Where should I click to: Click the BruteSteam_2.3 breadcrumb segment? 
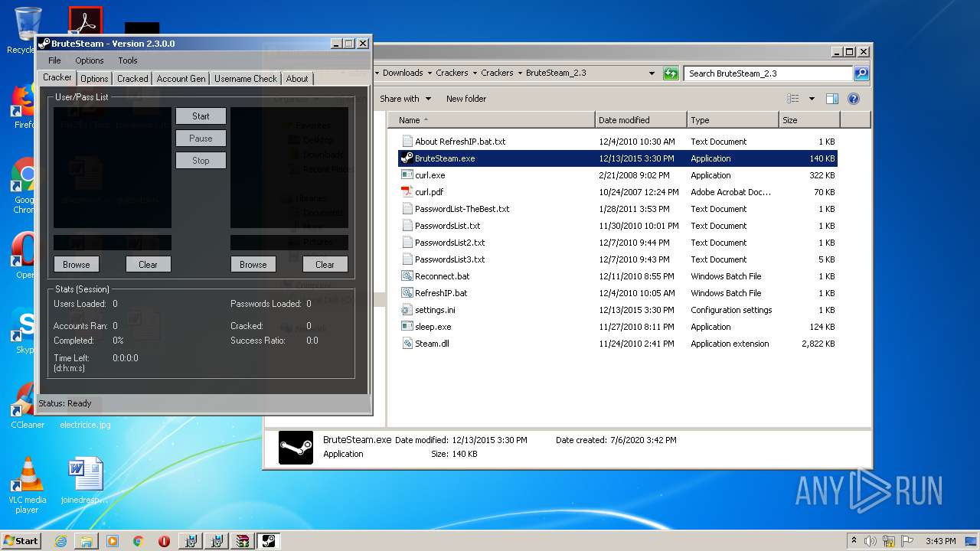(x=556, y=73)
